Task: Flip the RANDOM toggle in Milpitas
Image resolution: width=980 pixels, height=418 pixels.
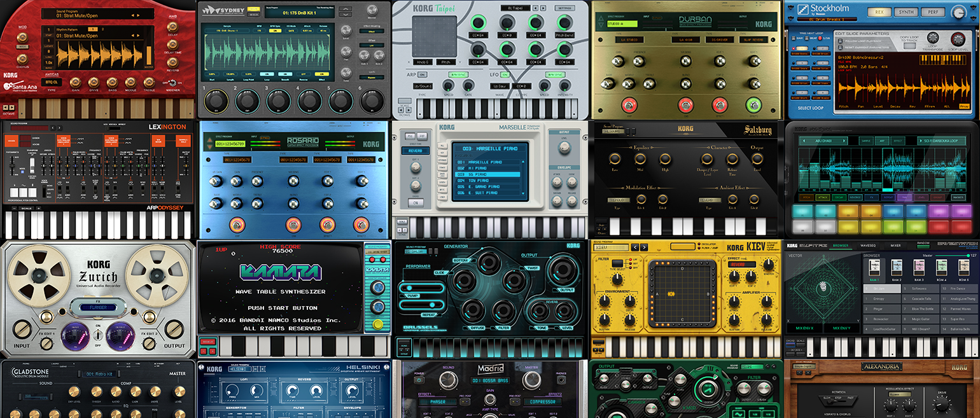Action: pos(923,246)
